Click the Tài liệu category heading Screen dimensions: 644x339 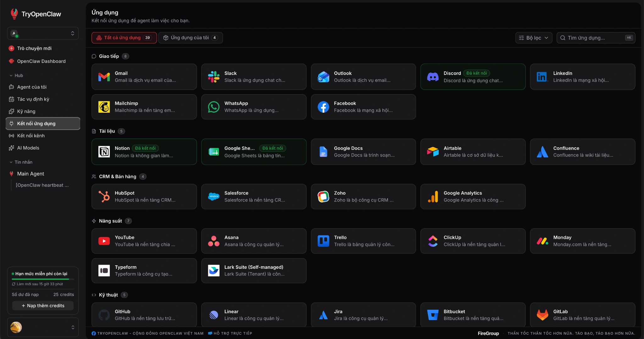(107, 131)
